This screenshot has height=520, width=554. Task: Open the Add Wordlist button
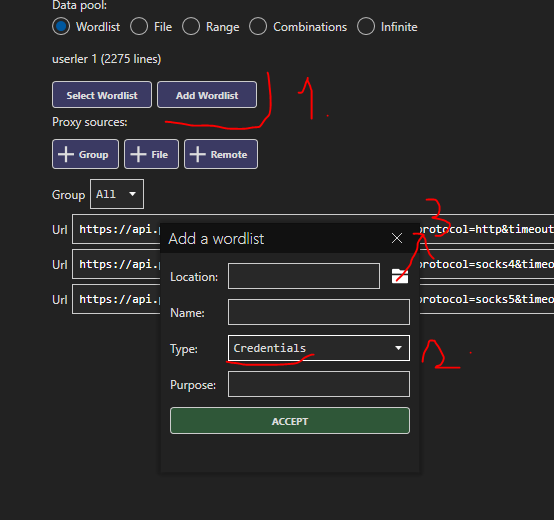tap(207, 95)
